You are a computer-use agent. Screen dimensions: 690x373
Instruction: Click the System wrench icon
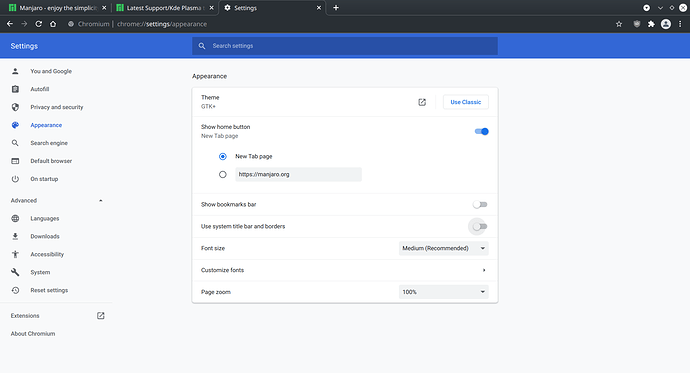[15, 272]
